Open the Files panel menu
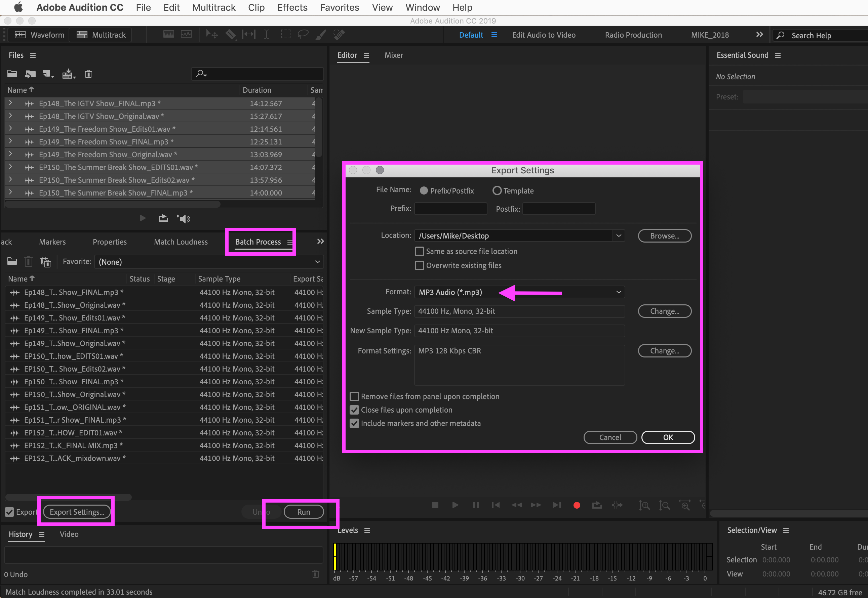The width and height of the screenshot is (868, 598). pos(33,55)
